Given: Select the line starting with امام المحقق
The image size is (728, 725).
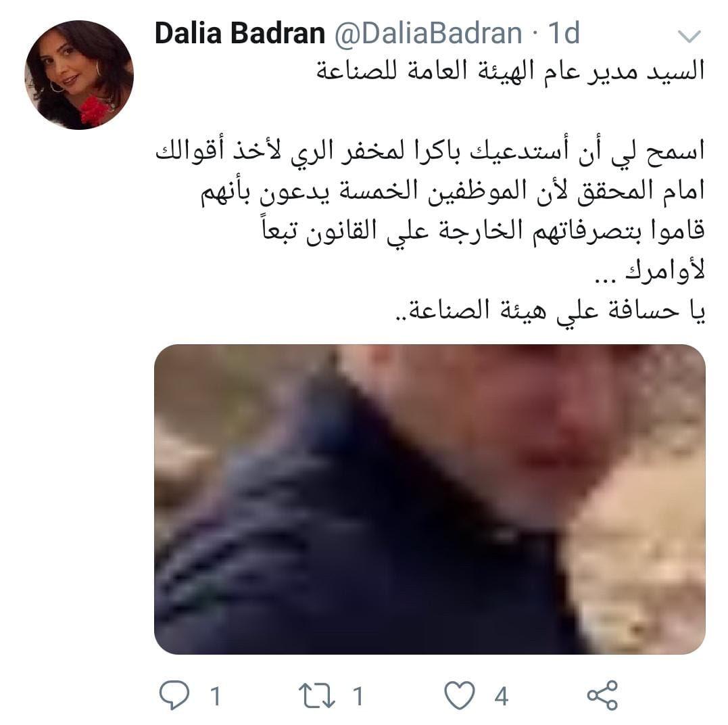Looking at the screenshot, I should 453,192.
